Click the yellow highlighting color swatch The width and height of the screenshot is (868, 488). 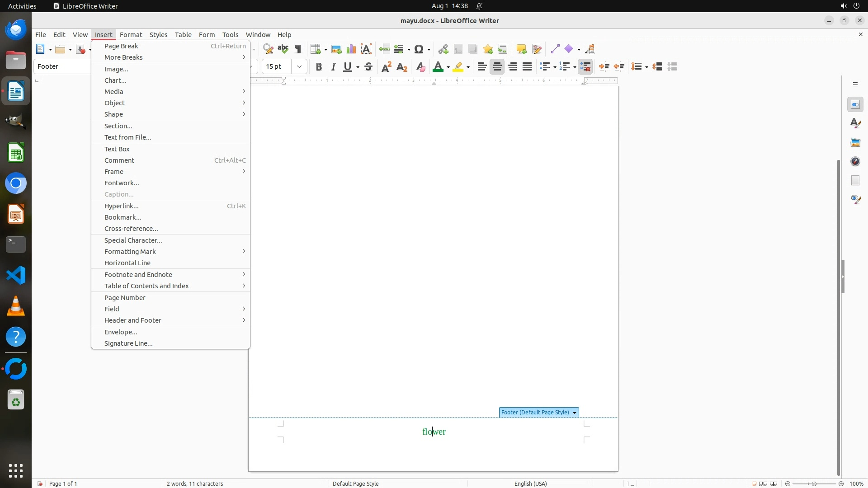458,67
